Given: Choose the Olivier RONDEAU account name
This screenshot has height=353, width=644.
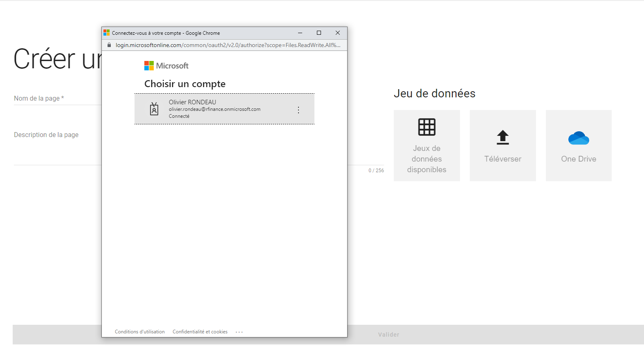Looking at the screenshot, I should point(192,102).
